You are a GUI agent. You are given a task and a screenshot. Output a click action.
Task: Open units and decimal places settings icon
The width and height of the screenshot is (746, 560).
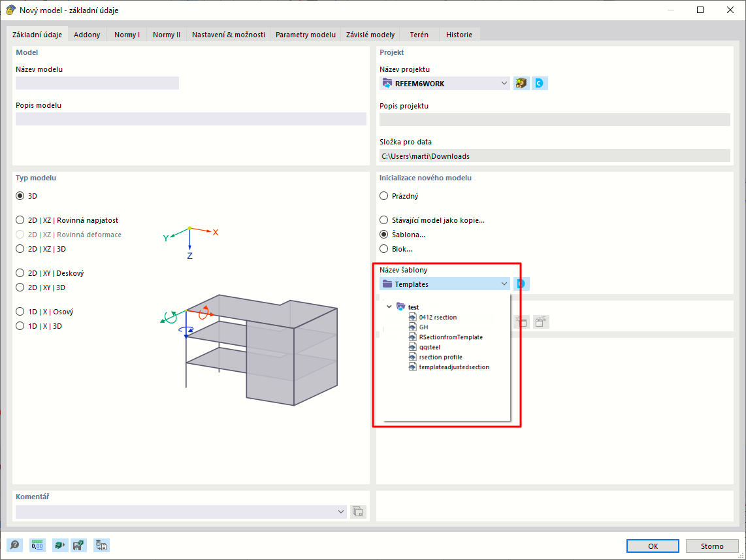37,545
